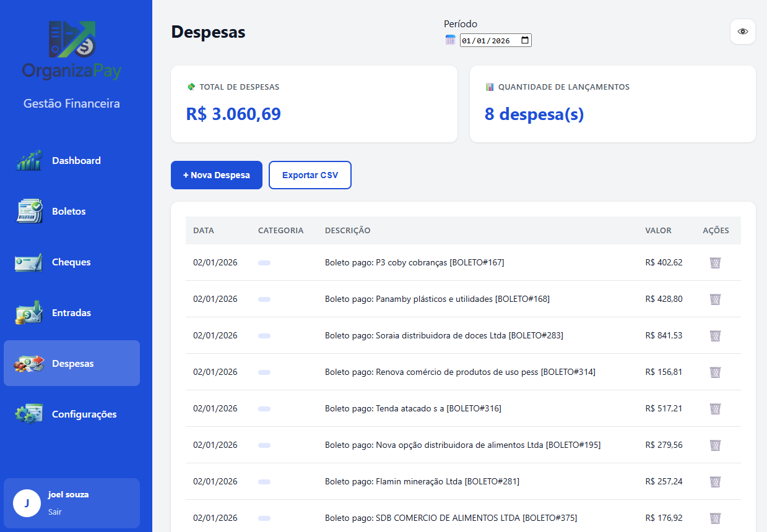Click the Boletos barcode icon
This screenshot has height=532, width=767.
point(28,211)
